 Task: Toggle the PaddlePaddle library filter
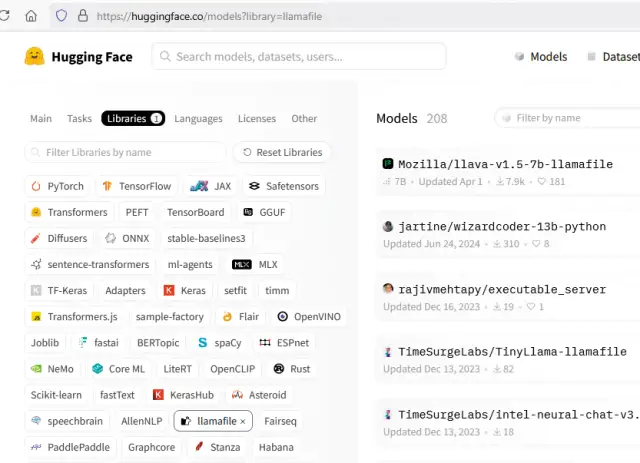[71, 447]
